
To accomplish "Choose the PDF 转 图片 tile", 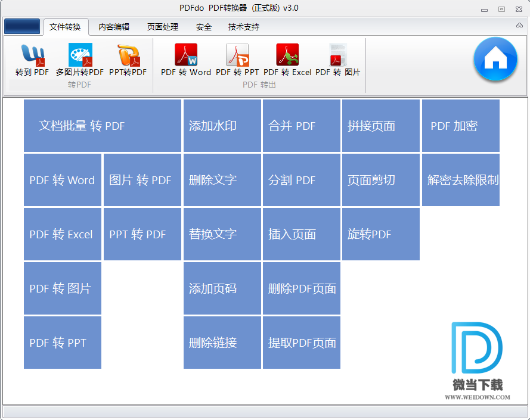I will (x=63, y=288).
